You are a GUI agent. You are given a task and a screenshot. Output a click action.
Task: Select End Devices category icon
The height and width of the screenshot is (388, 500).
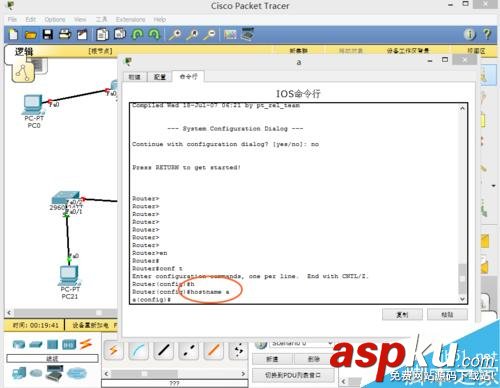tap(19, 374)
